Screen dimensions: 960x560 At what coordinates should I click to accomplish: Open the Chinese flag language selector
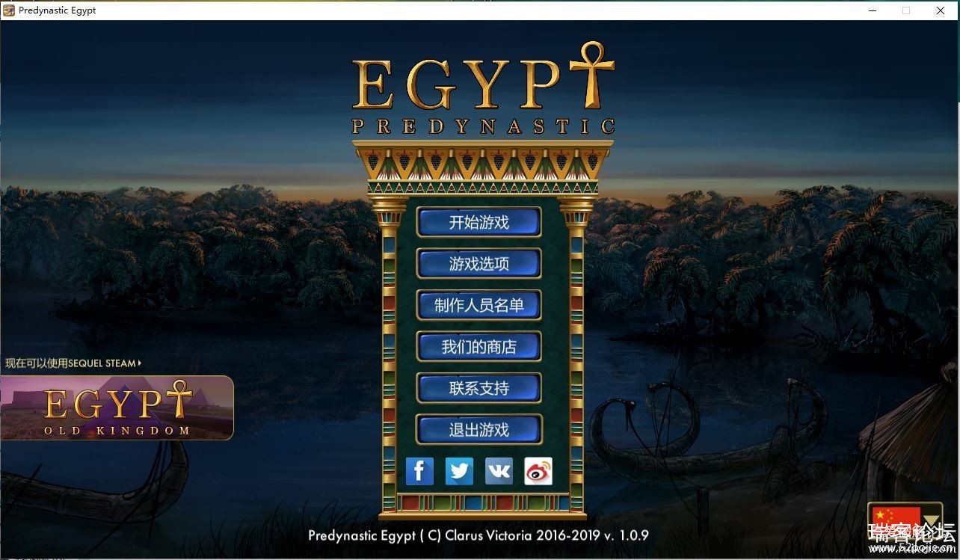pyautogui.click(x=905, y=521)
